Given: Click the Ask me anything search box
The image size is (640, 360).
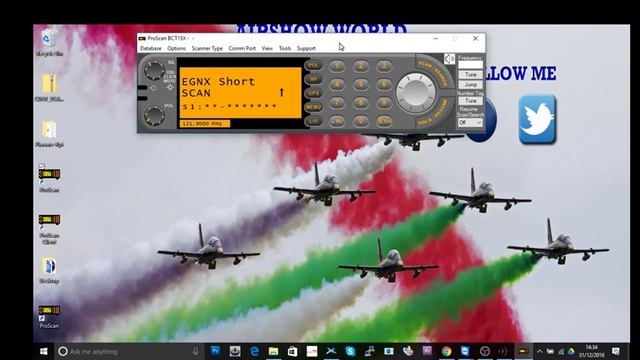Looking at the screenshot, I should click(x=129, y=351).
